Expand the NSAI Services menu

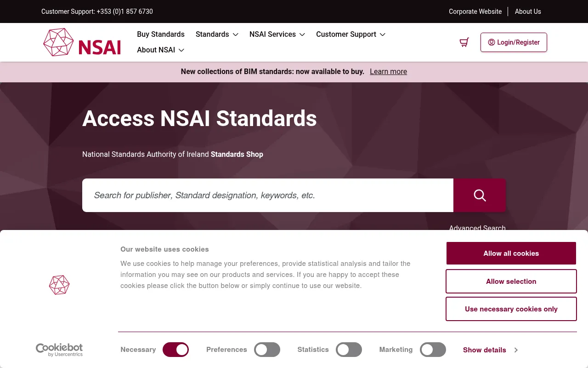[277, 34]
